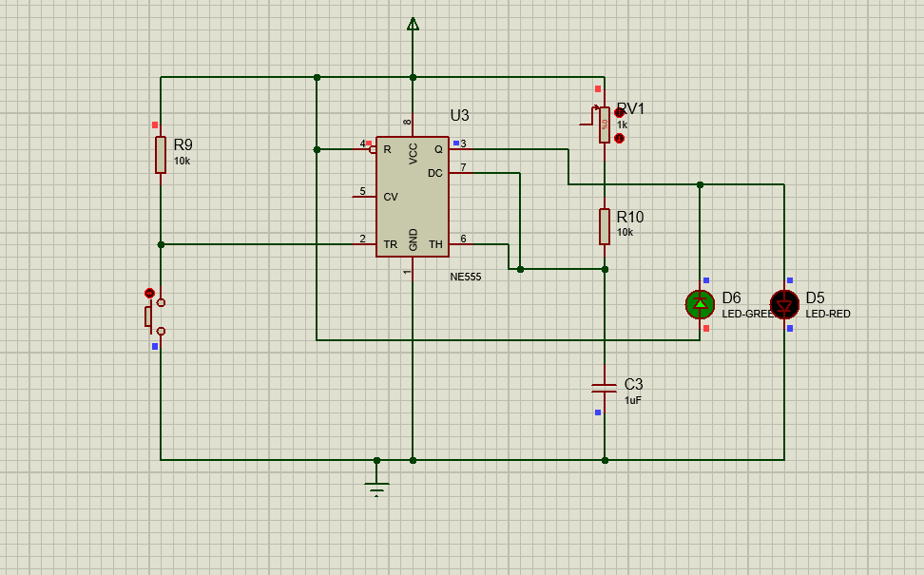924x575 pixels.
Task: Select the C3 capacitor symbol
Action: [x=604, y=387]
